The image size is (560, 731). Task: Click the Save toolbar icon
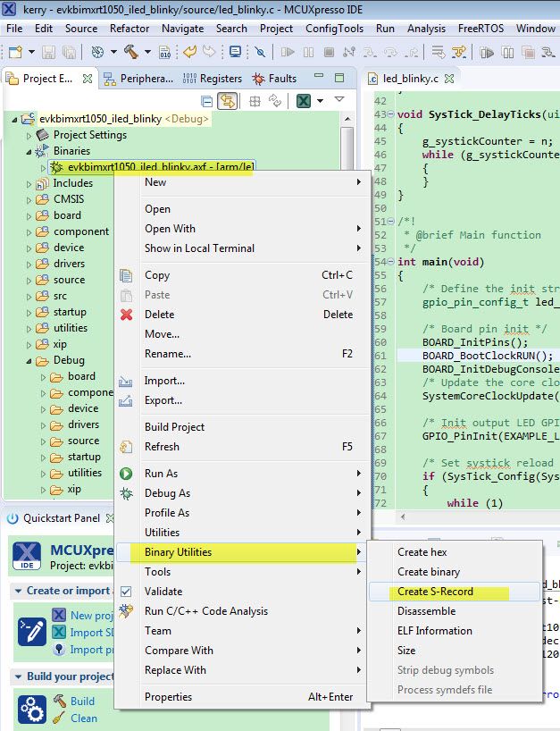point(48,52)
